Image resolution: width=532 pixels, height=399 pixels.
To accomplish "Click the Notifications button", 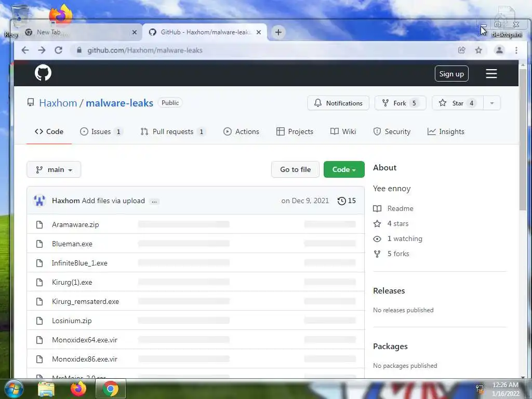I will click(x=338, y=103).
